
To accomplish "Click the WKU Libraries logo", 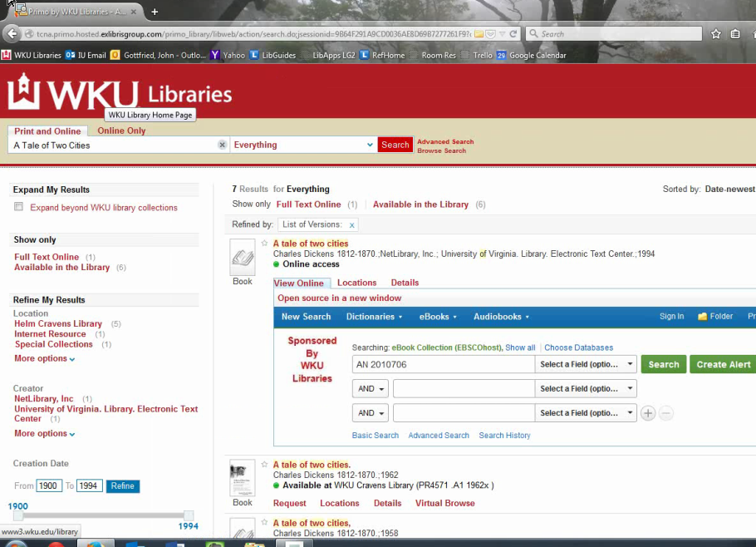I will tap(120, 93).
